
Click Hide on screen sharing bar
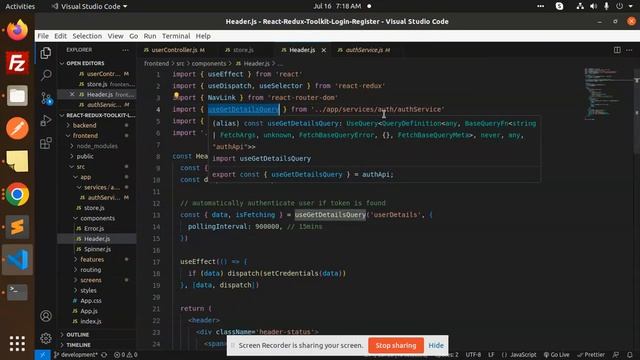[x=436, y=345]
